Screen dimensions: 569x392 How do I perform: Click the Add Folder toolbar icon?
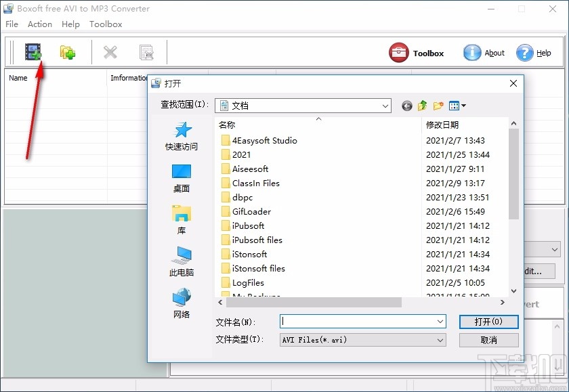pyautogui.click(x=67, y=51)
